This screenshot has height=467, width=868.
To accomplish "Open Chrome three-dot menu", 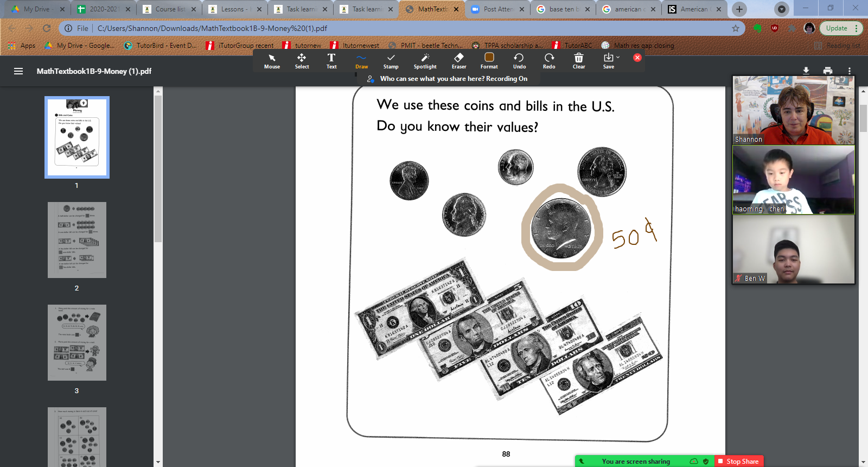I will (857, 28).
